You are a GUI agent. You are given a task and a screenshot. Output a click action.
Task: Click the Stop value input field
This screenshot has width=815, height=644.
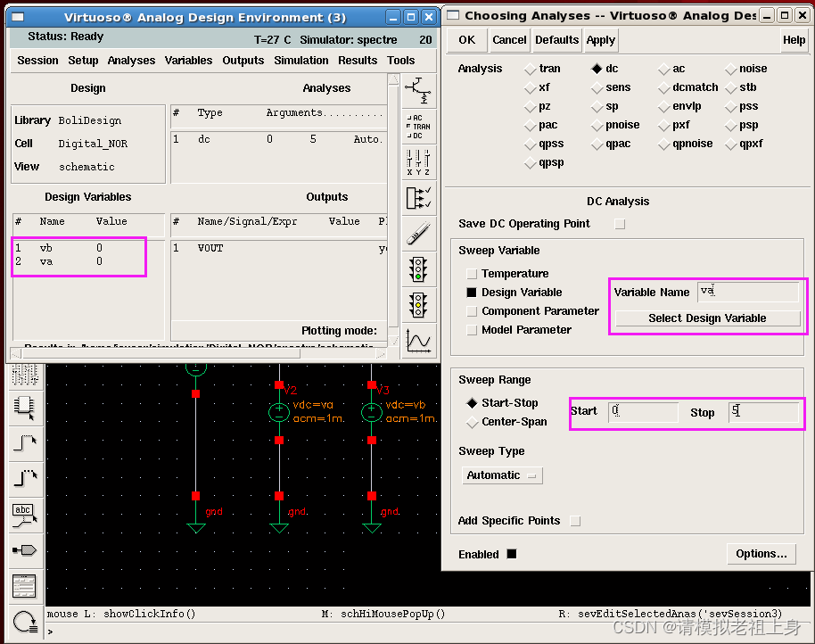[x=763, y=412]
